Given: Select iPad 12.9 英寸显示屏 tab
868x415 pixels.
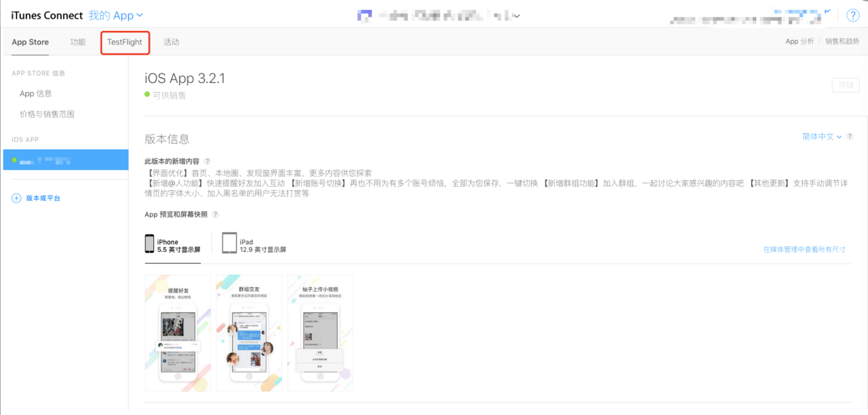Looking at the screenshot, I should [x=254, y=244].
